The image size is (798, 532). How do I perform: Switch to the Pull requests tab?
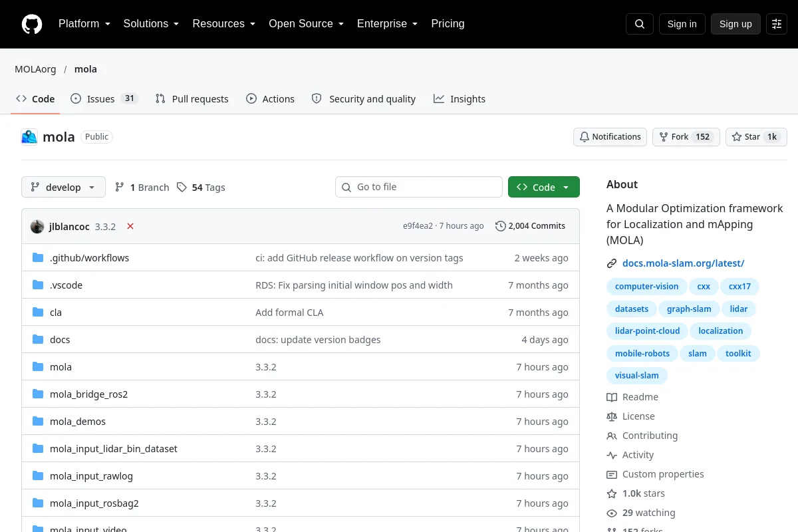[x=192, y=99]
